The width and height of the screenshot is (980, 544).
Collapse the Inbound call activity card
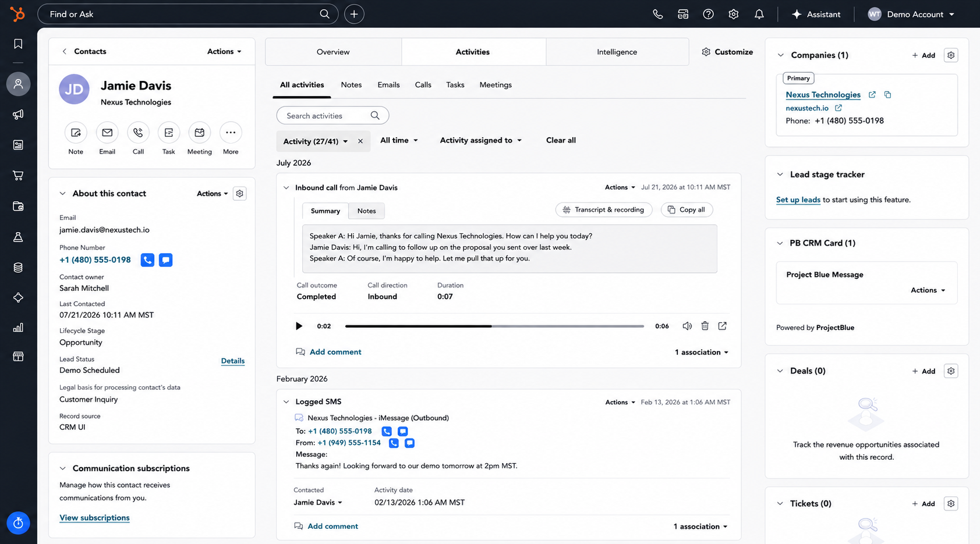[286, 187]
